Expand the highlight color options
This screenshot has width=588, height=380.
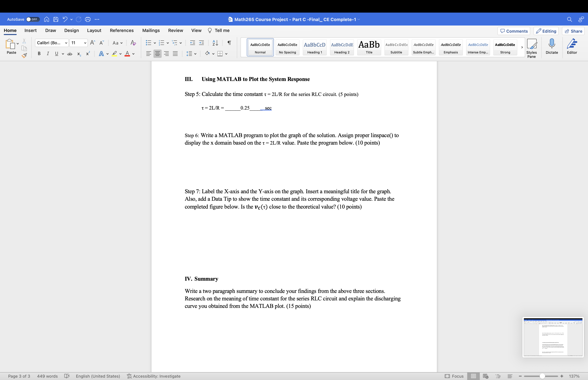coord(121,54)
